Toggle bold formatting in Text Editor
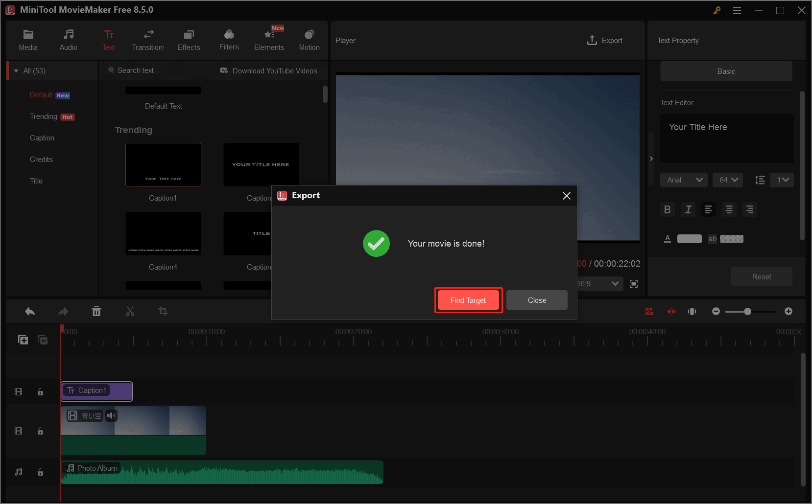 click(667, 209)
